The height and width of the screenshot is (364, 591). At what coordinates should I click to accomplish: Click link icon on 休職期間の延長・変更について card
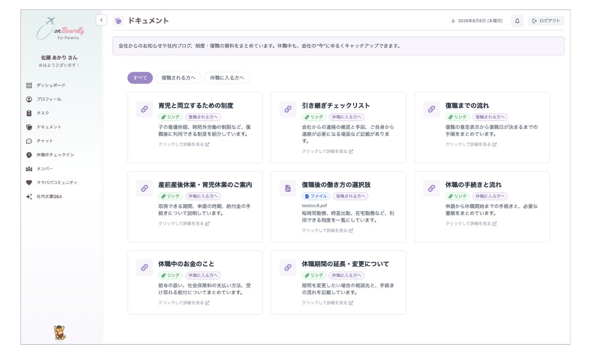click(x=288, y=268)
